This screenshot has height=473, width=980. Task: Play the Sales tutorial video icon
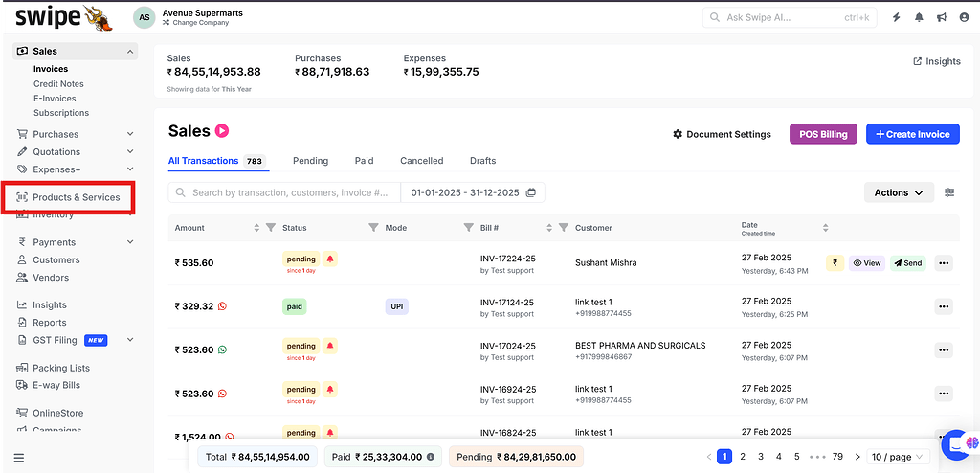click(x=222, y=131)
